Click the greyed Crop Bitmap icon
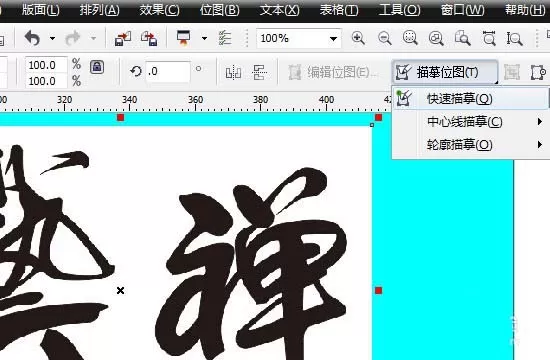The image size is (550, 360). click(512, 72)
